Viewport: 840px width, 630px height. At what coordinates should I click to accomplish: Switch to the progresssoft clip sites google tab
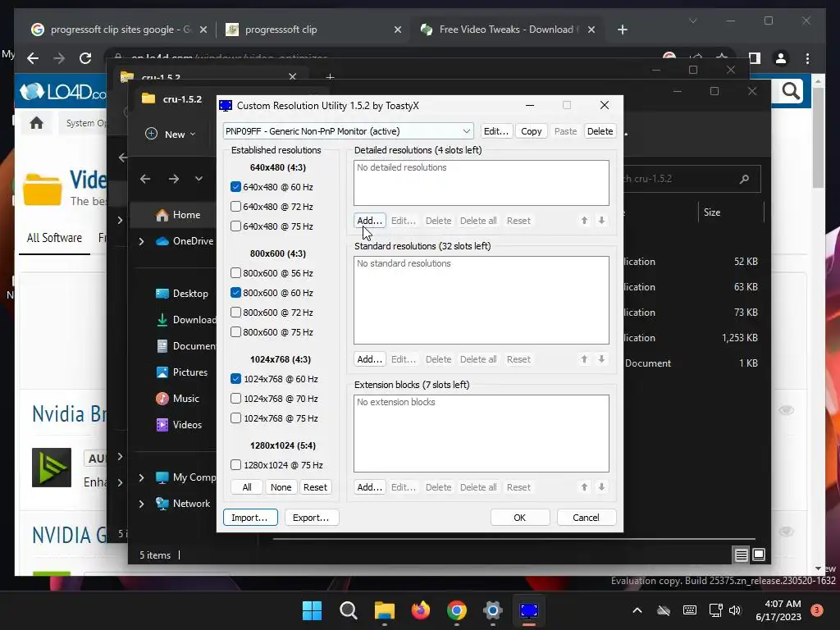(119, 30)
